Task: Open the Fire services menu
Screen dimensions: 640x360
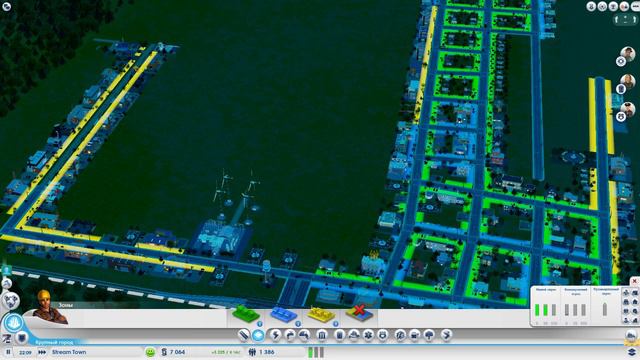Action: [353, 335]
